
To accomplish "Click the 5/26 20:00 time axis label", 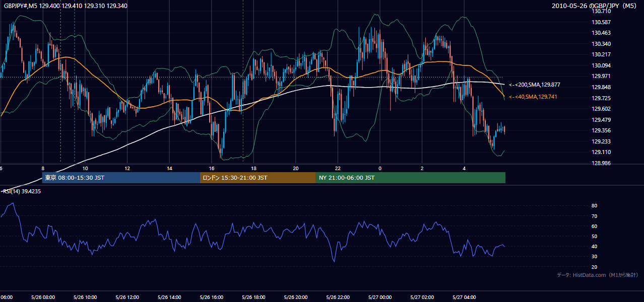I will point(296,297).
